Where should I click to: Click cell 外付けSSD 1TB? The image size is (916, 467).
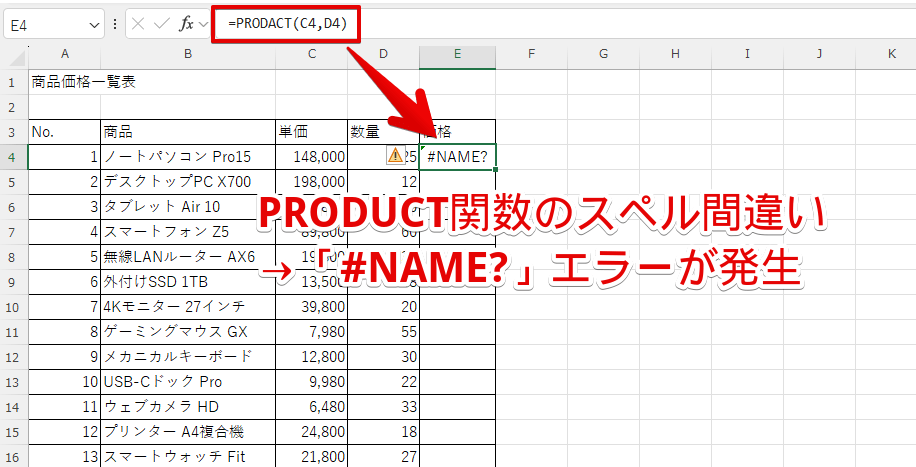tap(188, 282)
